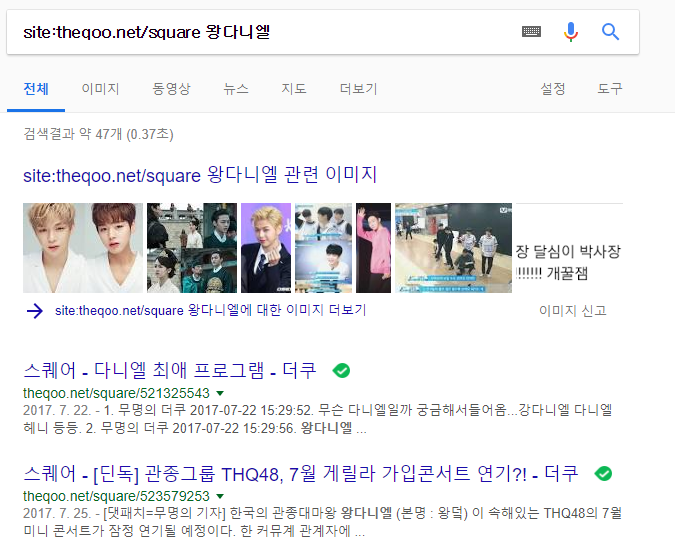This screenshot has height=548, width=675.
Task: Switch to the 동영상 tab
Action: tap(171, 89)
